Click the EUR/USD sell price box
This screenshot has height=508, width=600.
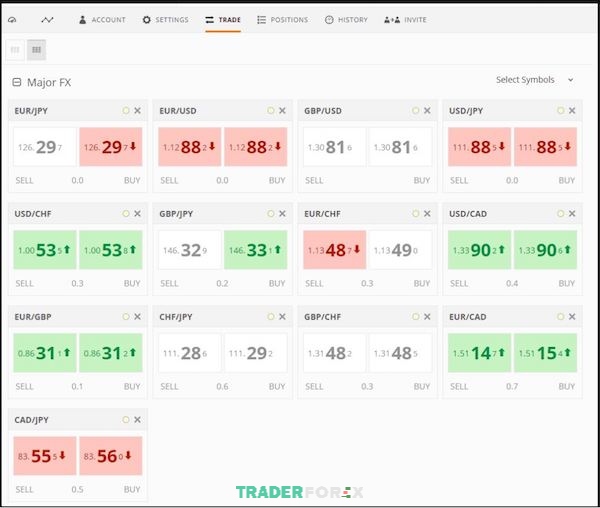(190, 147)
